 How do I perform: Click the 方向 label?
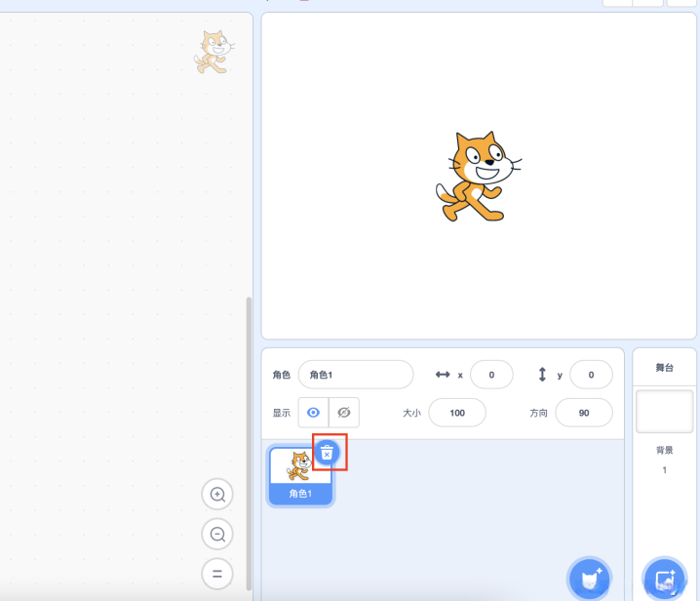click(x=538, y=413)
